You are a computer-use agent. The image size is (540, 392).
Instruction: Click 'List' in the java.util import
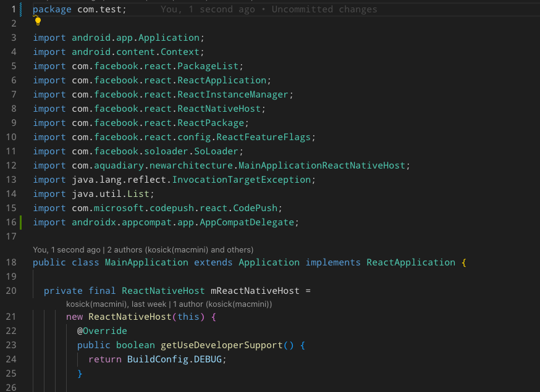(x=138, y=194)
